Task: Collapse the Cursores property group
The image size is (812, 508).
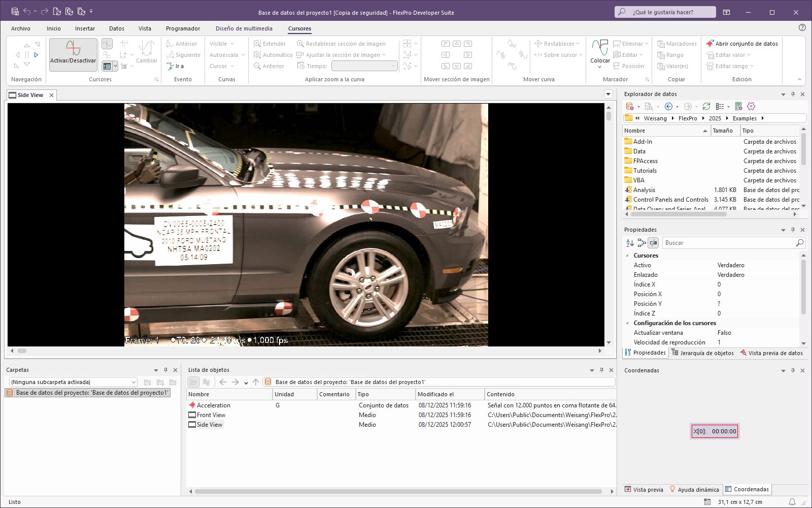Action: coord(627,256)
